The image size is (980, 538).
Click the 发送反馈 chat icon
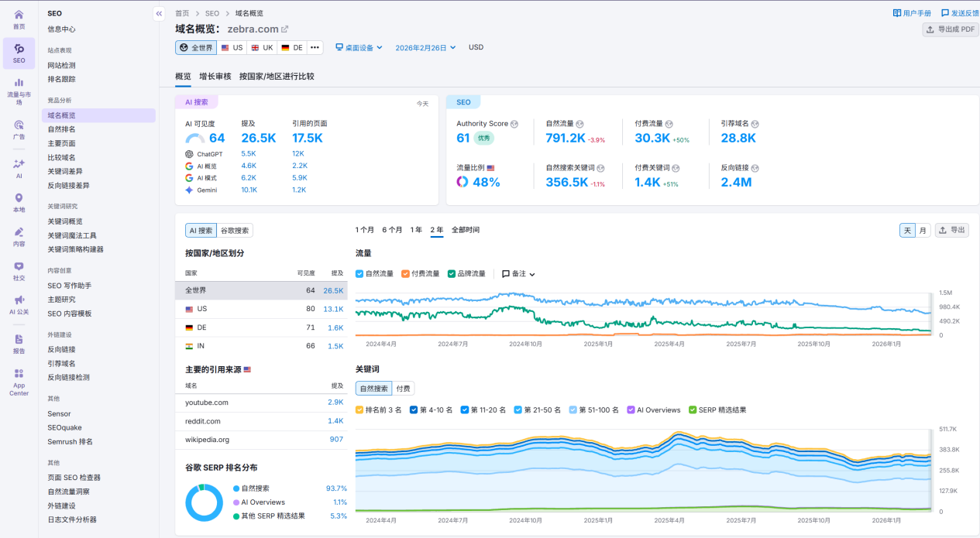(945, 13)
